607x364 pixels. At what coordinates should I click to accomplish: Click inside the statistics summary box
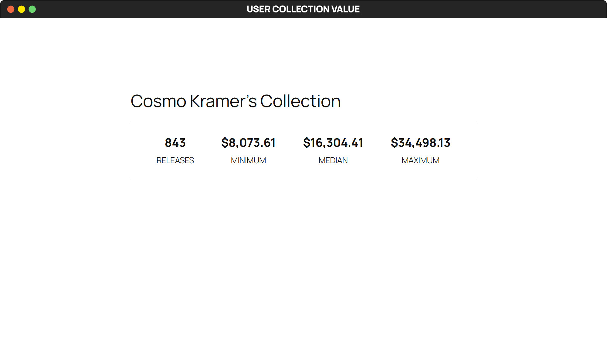[303, 150]
